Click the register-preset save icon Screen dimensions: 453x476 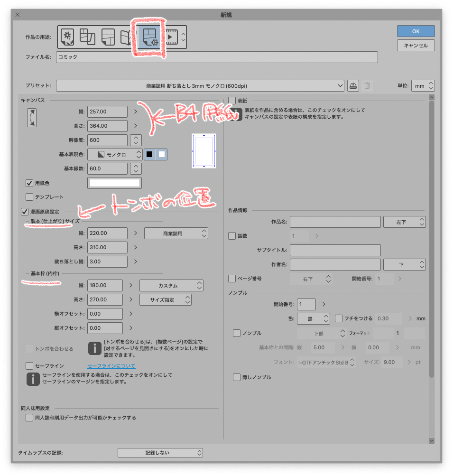[353, 85]
